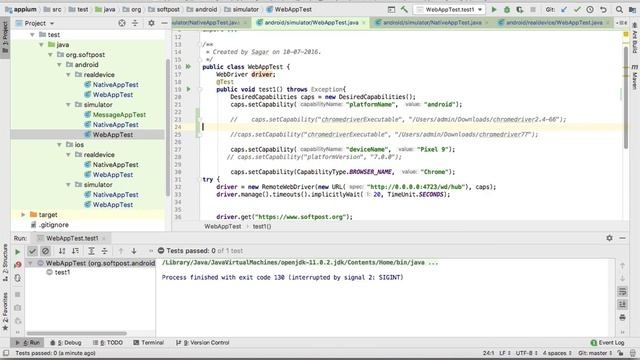Sort test results alphabetically
The width and height of the screenshot is (640, 360).
tap(62, 251)
